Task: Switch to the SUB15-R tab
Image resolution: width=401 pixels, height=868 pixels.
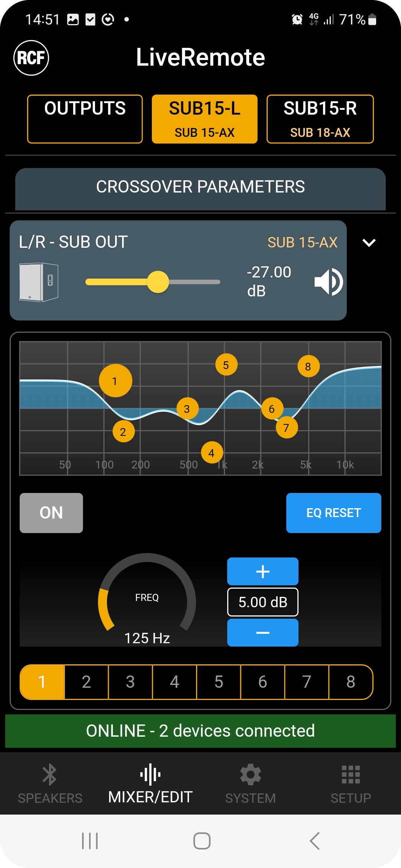Action: [x=320, y=119]
